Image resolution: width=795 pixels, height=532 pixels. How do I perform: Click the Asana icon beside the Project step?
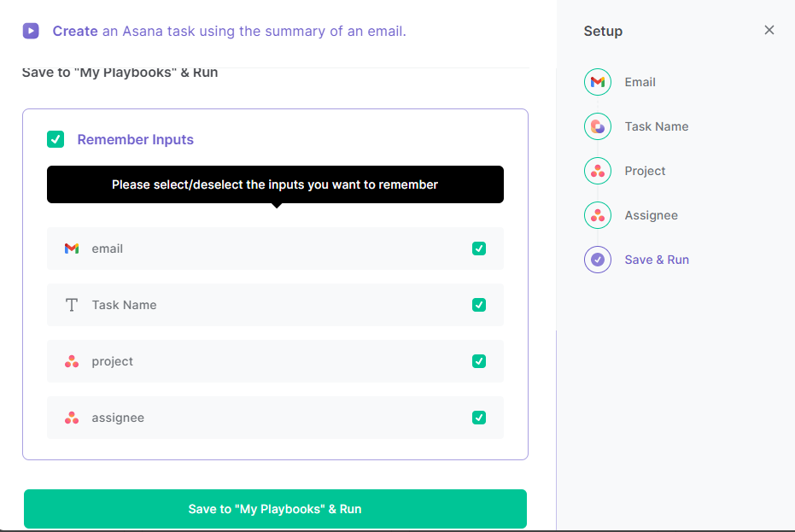coord(597,171)
